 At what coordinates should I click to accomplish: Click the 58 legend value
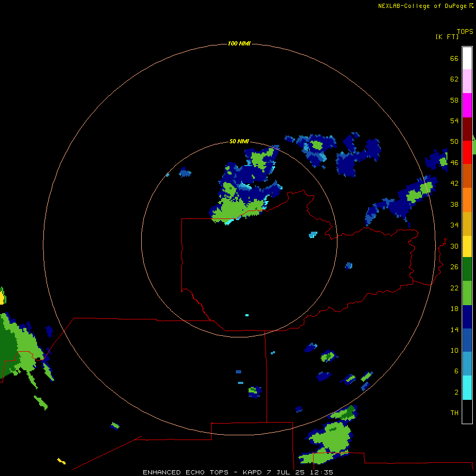[x=454, y=100]
